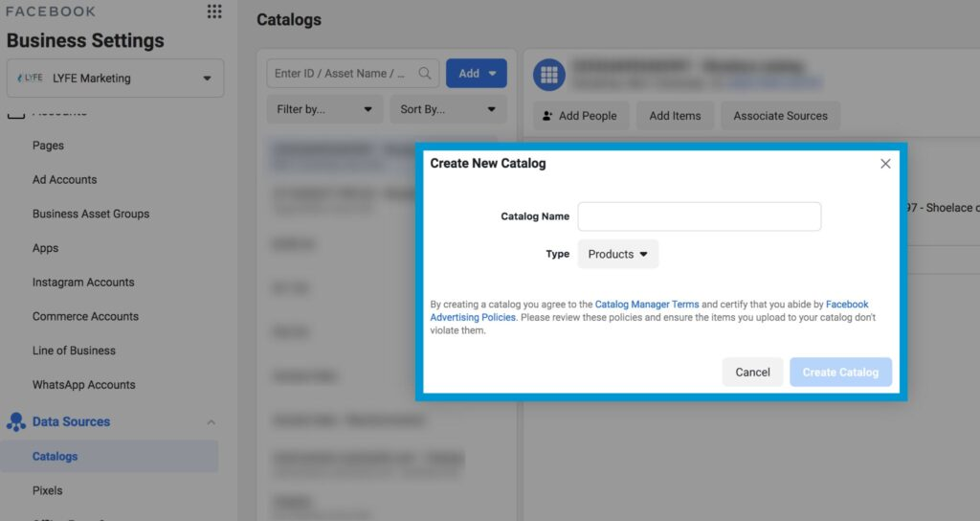
Task: Click the Associate Sources button
Action: [x=780, y=116]
